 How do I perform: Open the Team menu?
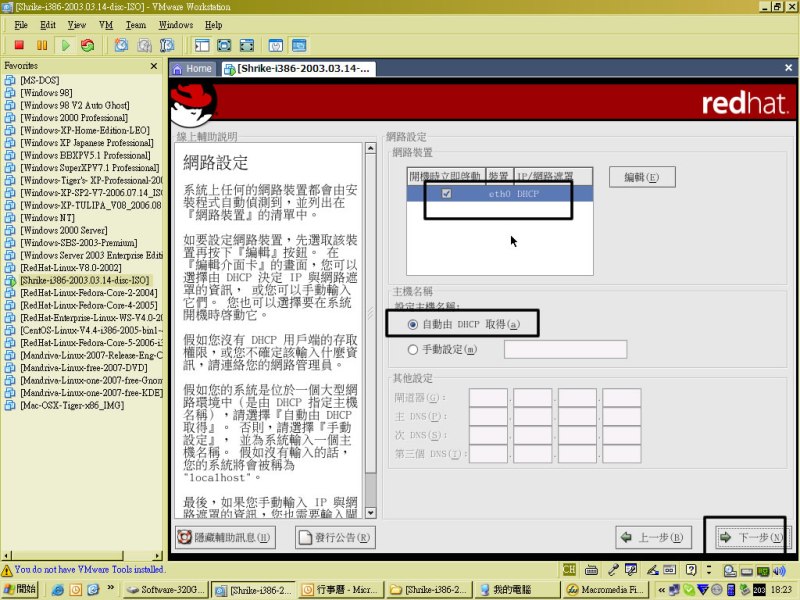pos(136,25)
